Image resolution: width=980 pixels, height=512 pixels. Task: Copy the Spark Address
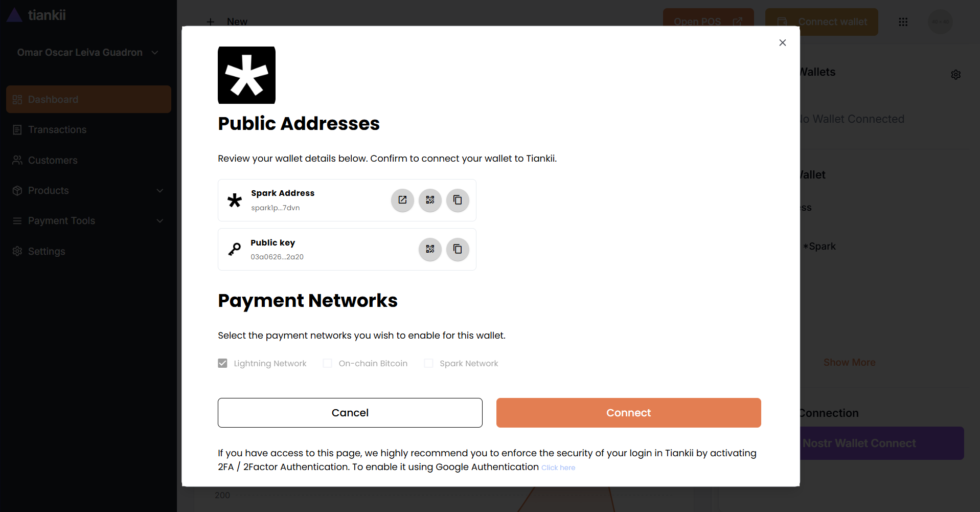(458, 200)
